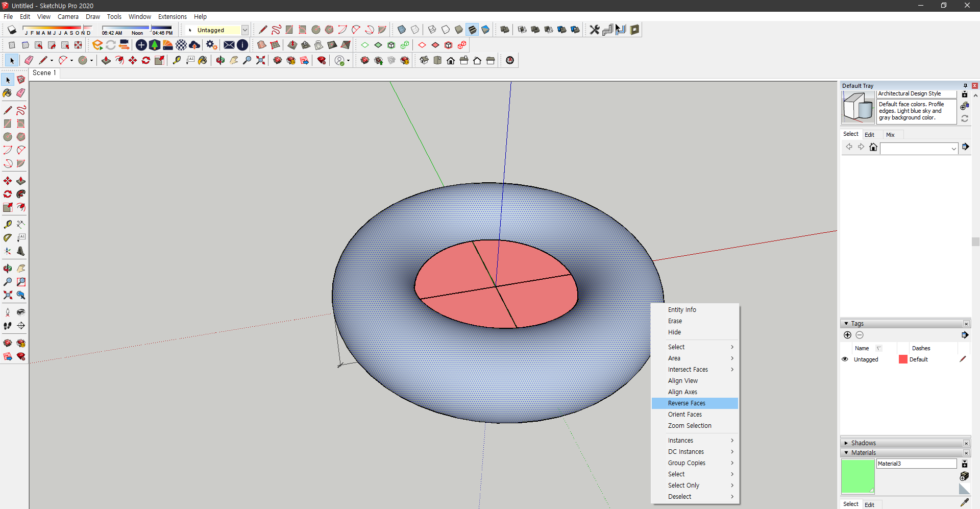The height and width of the screenshot is (509, 980).
Task: Click the Add Location plus icon
Action: click(x=141, y=45)
